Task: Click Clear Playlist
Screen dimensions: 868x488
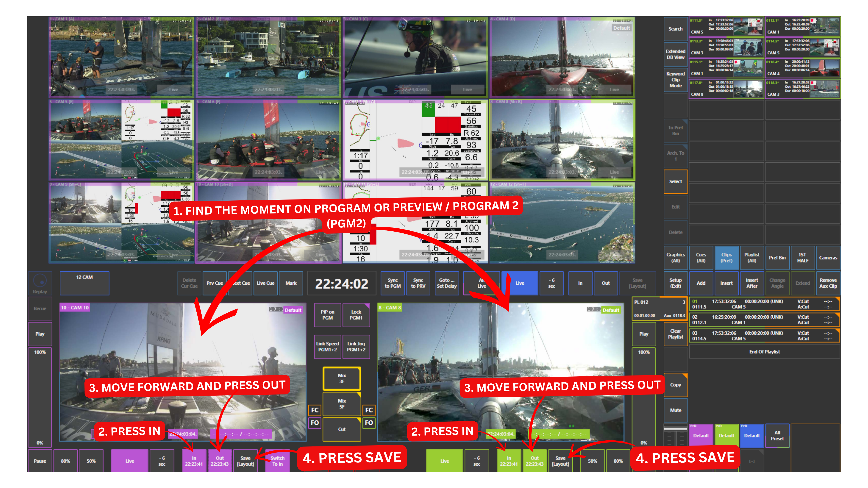Action: [675, 334]
